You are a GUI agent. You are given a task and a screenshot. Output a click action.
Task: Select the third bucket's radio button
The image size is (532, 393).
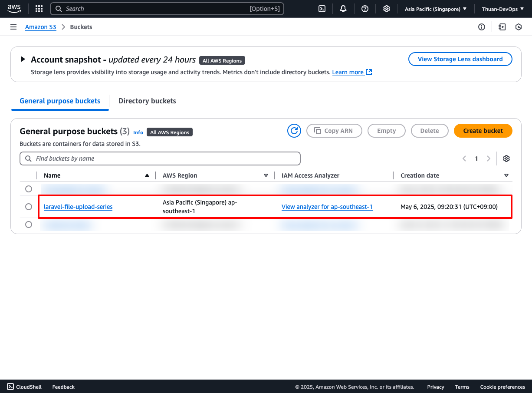29,225
